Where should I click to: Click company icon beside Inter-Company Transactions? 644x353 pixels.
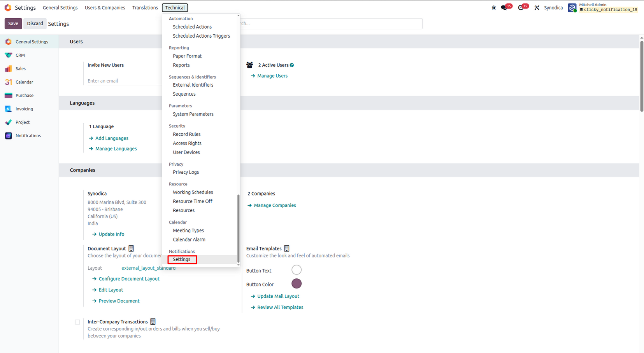(153, 322)
